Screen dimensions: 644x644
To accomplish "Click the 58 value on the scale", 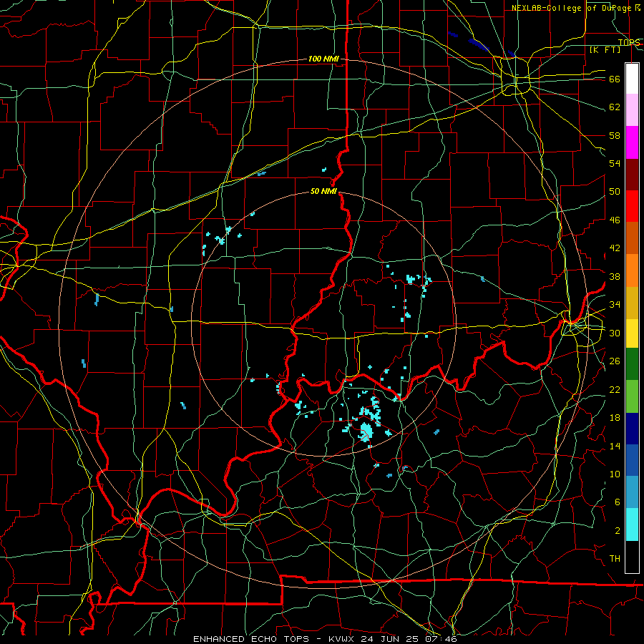I will (x=615, y=135).
